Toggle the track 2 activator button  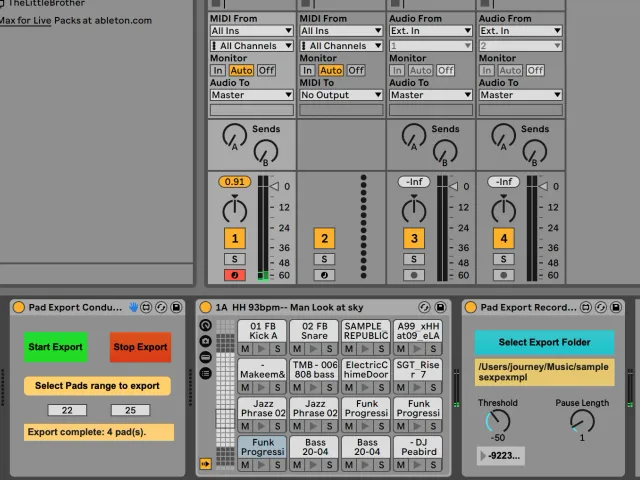324,238
